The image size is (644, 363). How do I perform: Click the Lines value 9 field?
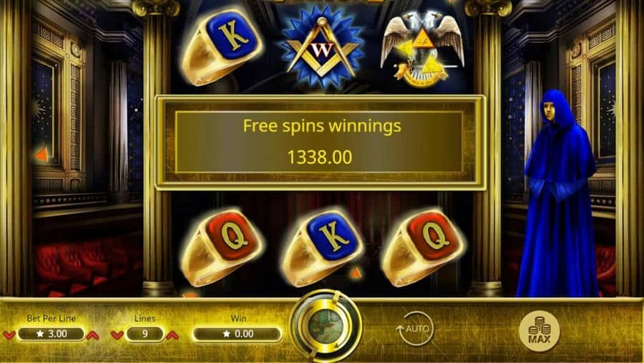145,334
